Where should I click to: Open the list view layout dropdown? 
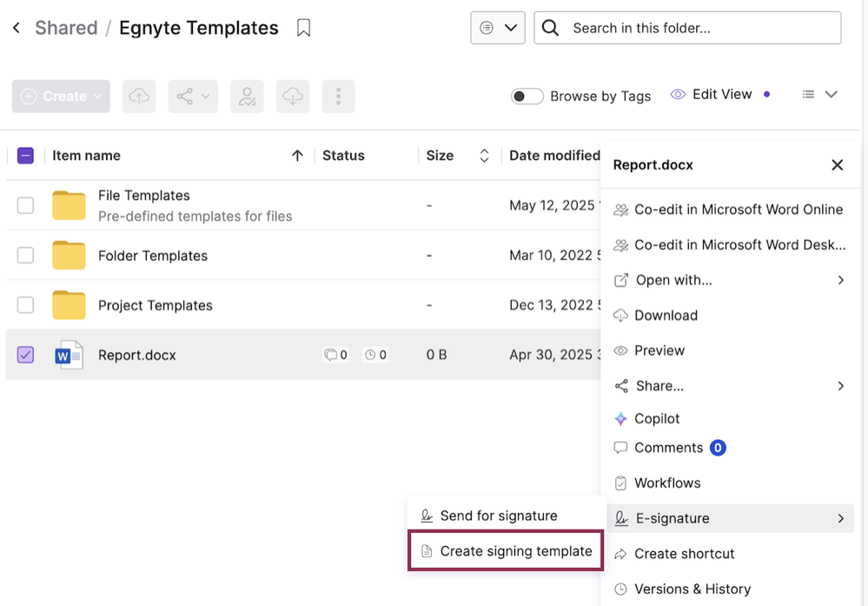click(x=820, y=95)
